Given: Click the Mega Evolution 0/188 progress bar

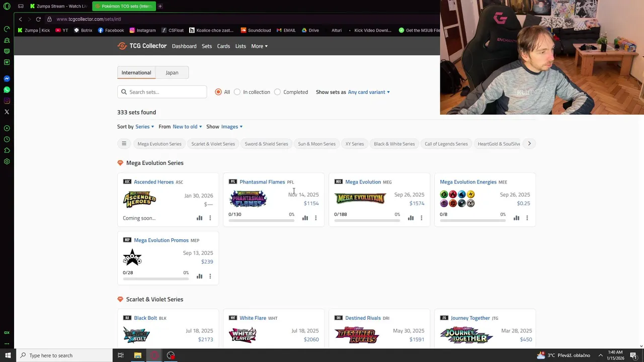Looking at the screenshot, I should coord(367,220).
